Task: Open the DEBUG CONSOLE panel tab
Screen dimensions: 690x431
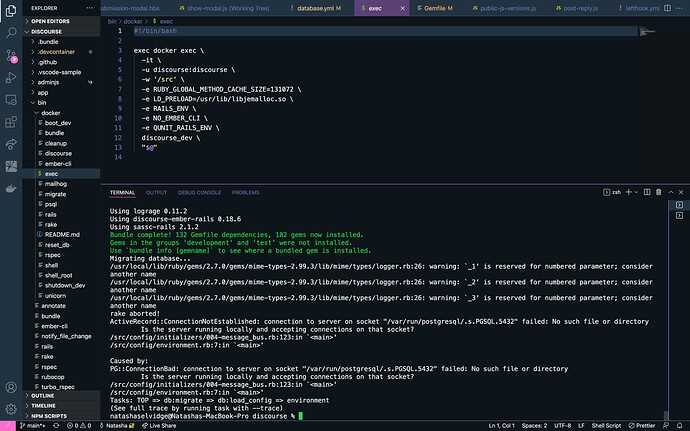Action: pyautogui.click(x=199, y=192)
